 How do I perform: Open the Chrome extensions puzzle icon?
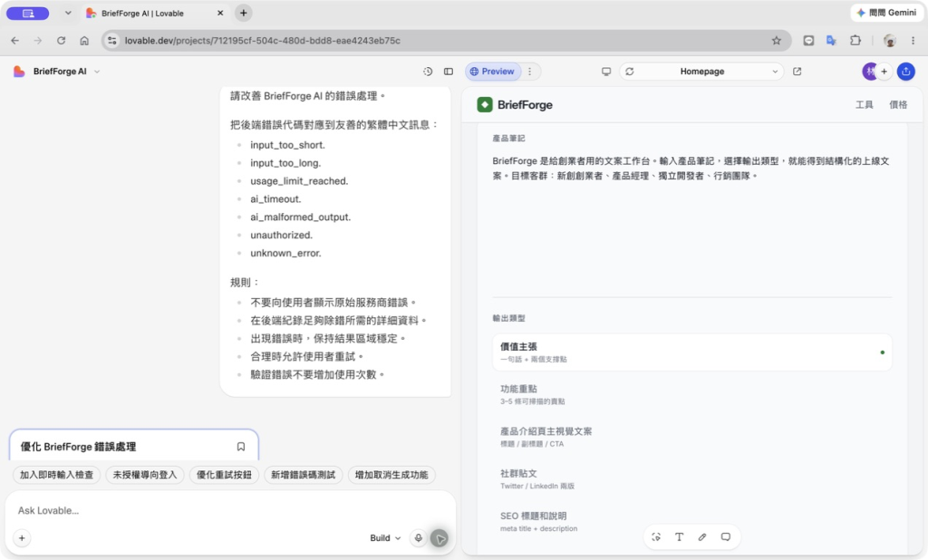coord(855,40)
